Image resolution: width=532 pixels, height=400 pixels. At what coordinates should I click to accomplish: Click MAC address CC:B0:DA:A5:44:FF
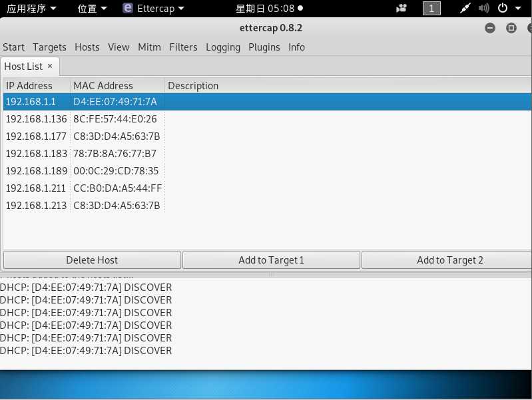(x=117, y=188)
